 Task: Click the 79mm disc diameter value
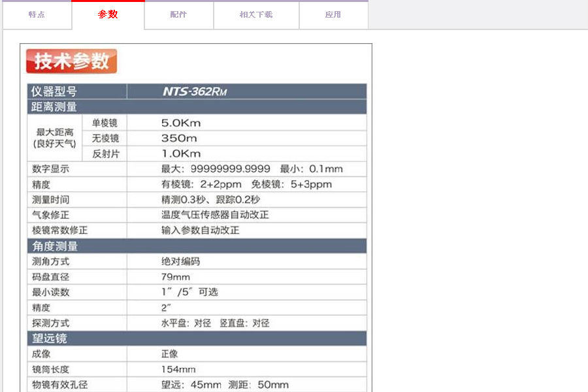coord(176,277)
